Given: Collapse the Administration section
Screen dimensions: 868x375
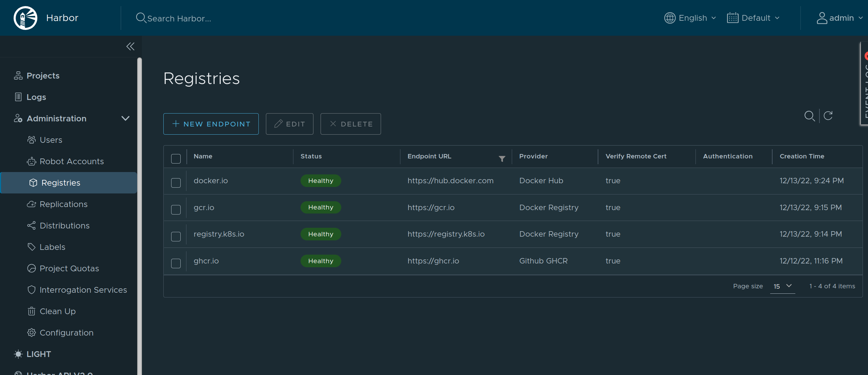Looking at the screenshot, I should (x=125, y=118).
